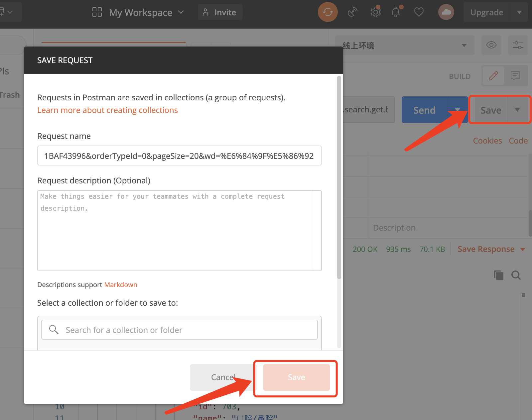The image size is (532, 420).
Task: Click the Invite button
Action: [220, 12]
